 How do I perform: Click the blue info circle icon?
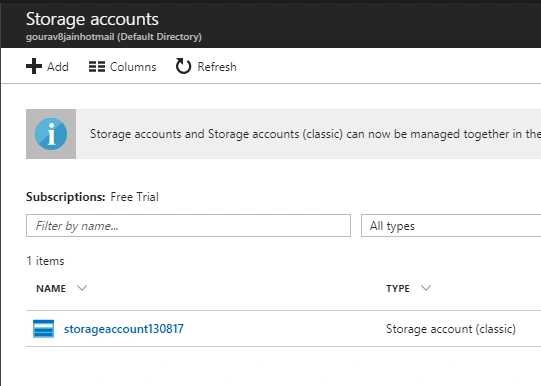[51, 134]
